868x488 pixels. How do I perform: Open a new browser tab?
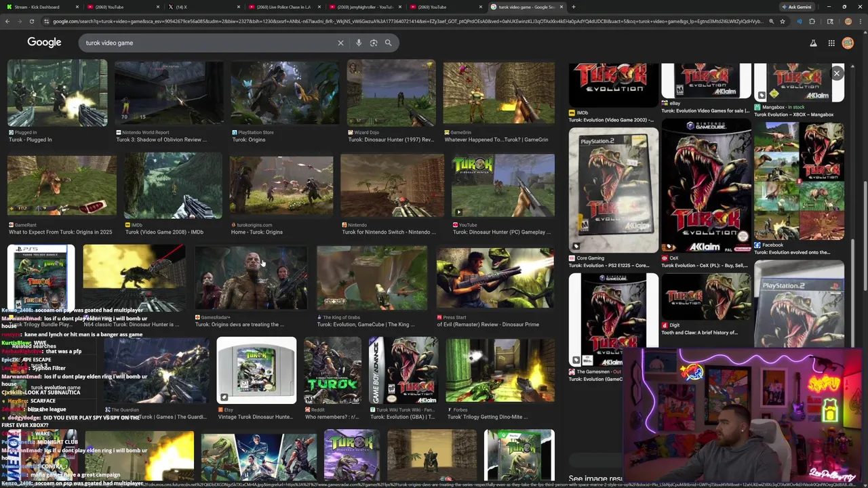[574, 7]
